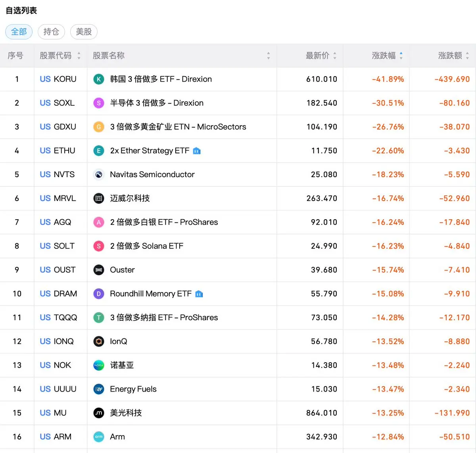This screenshot has height=453, width=476.
Task: Click the change percentage -30.51%
Action: pos(388,103)
